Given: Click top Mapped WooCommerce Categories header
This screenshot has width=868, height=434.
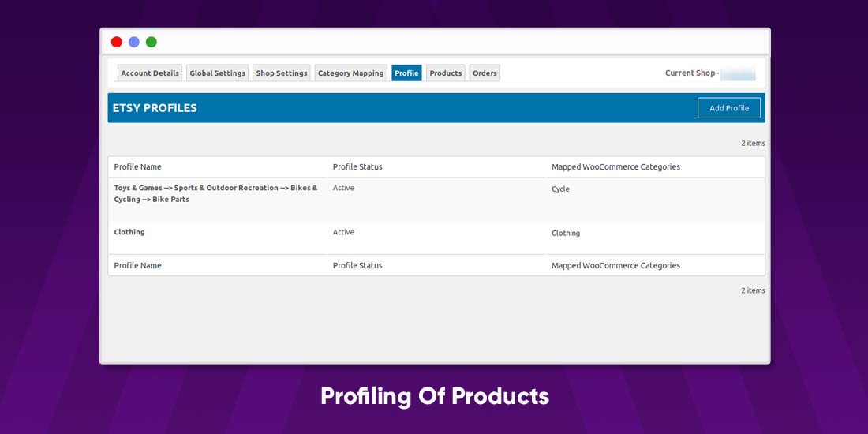Looking at the screenshot, I should [615, 166].
